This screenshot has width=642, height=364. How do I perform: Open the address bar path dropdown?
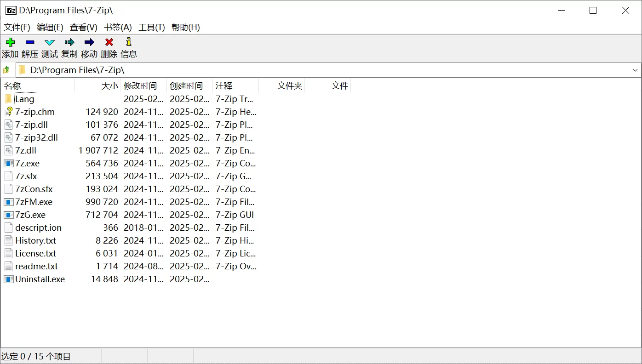[636, 70]
